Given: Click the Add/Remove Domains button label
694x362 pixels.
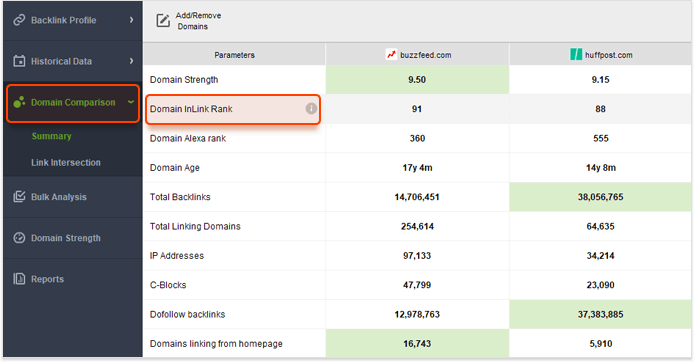Looking at the screenshot, I should 198,21.
